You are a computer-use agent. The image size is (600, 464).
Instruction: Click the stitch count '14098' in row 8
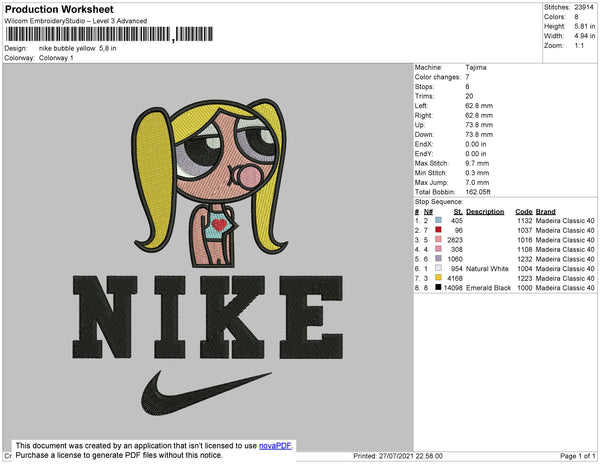(x=453, y=288)
